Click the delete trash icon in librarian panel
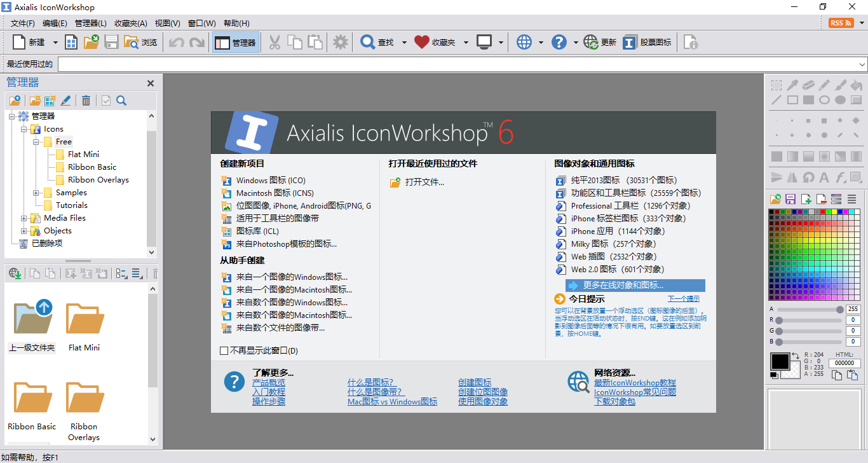Viewport: 868px width, 463px height. pos(86,100)
